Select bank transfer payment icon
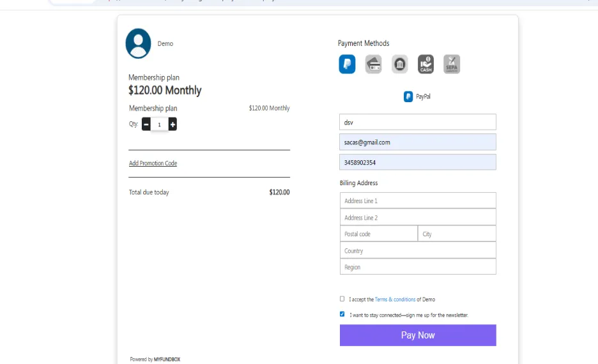This screenshot has height=364, width=598. click(400, 64)
